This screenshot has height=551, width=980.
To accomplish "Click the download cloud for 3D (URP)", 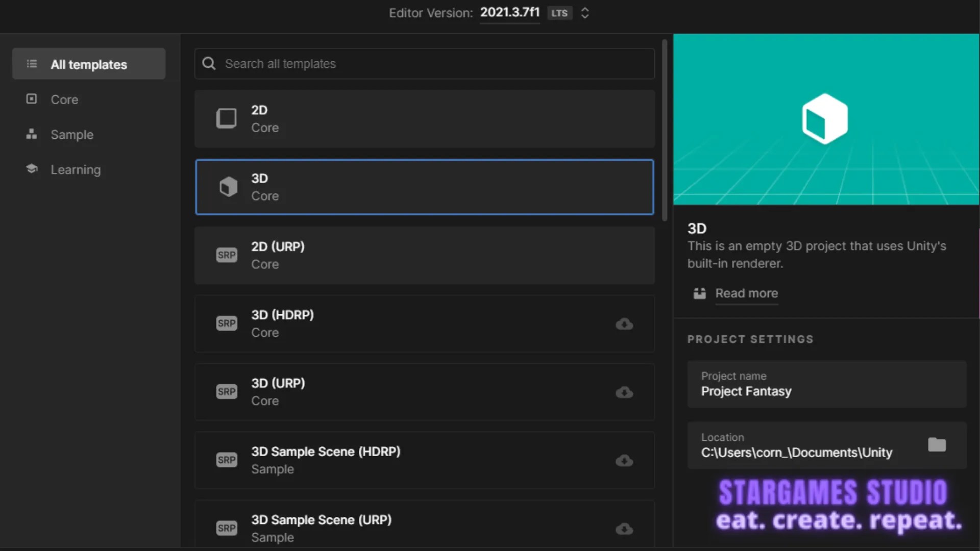I will point(624,392).
